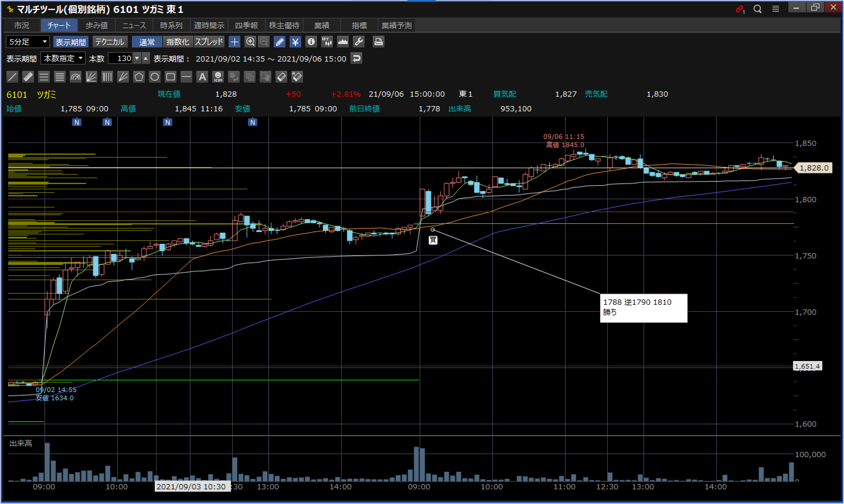The width and height of the screenshot is (844, 504).
Task: Click the printer icon
Action: pyautogui.click(x=378, y=42)
